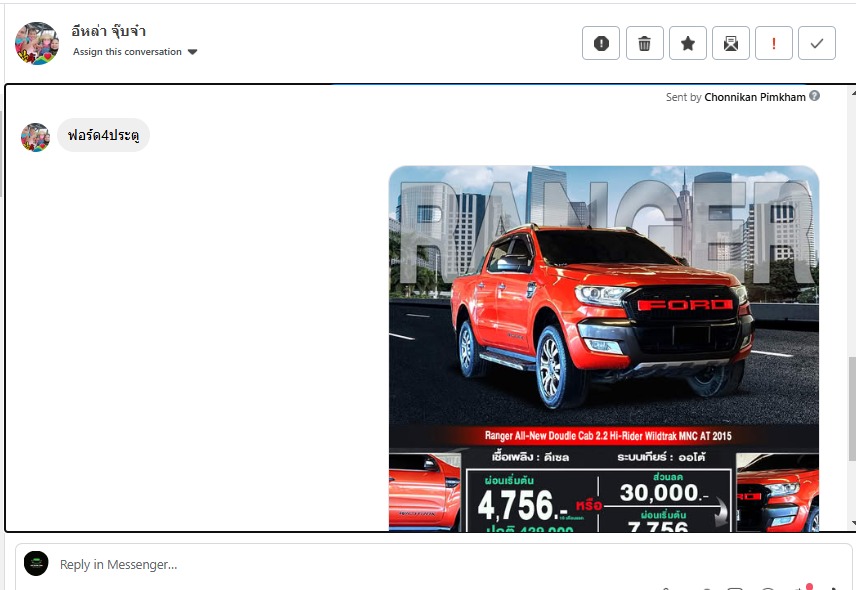Click customer name อีหล่า จุ๊บจำ
Image resolution: width=856 pixels, height=590 pixels.
[108, 31]
